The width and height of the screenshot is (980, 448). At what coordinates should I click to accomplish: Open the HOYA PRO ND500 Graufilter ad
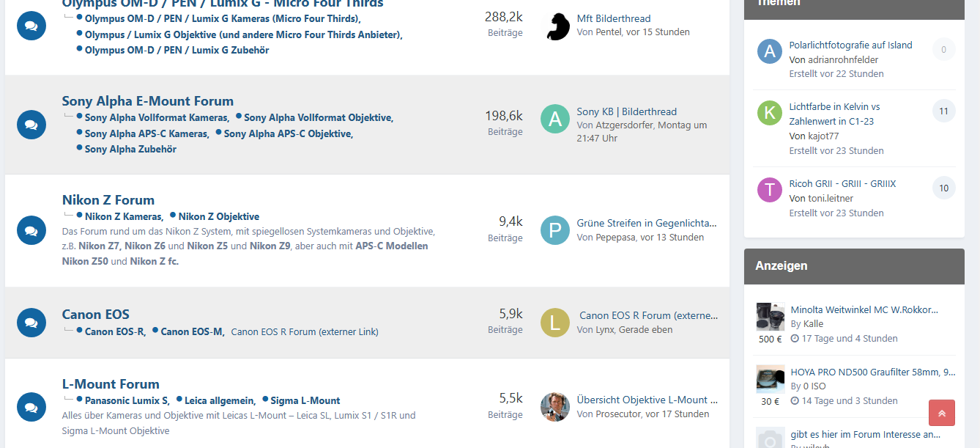872,372
